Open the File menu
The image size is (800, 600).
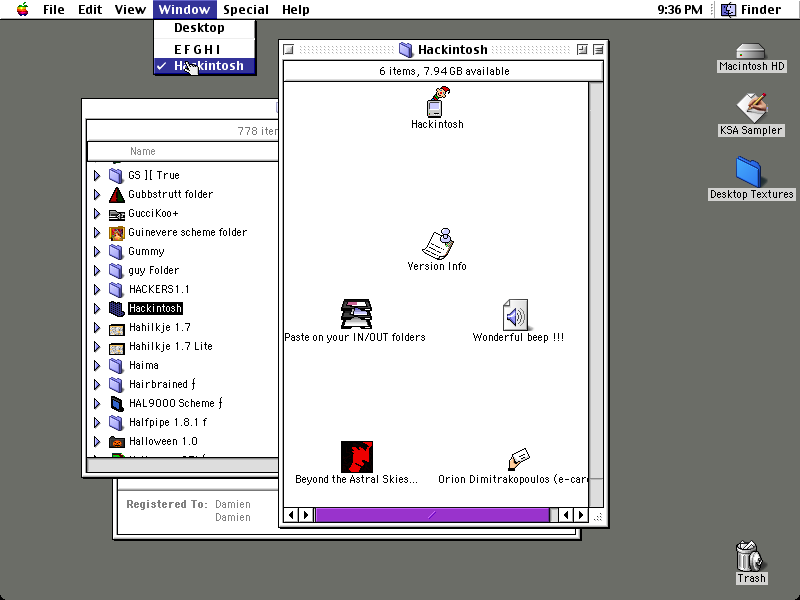point(54,10)
